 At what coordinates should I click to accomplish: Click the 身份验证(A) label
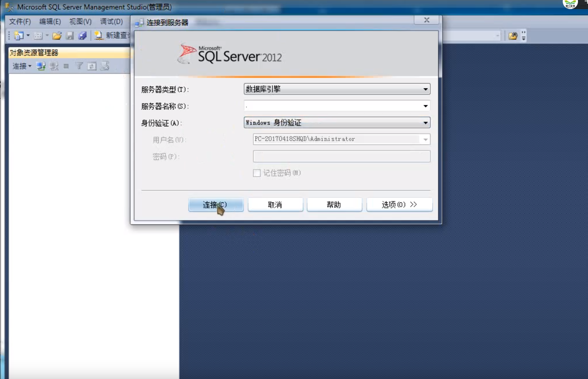coord(161,123)
